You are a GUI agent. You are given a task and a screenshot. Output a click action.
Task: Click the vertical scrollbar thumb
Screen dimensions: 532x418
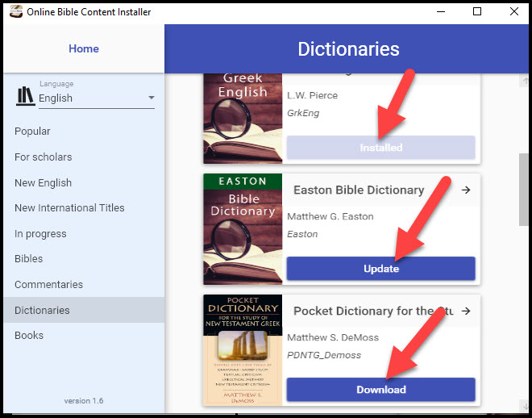click(524, 189)
